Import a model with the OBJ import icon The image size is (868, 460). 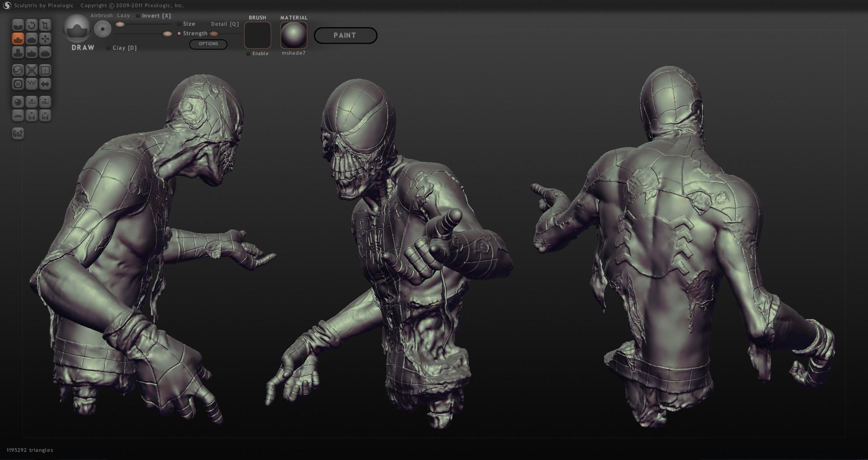pyautogui.click(x=31, y=102)
